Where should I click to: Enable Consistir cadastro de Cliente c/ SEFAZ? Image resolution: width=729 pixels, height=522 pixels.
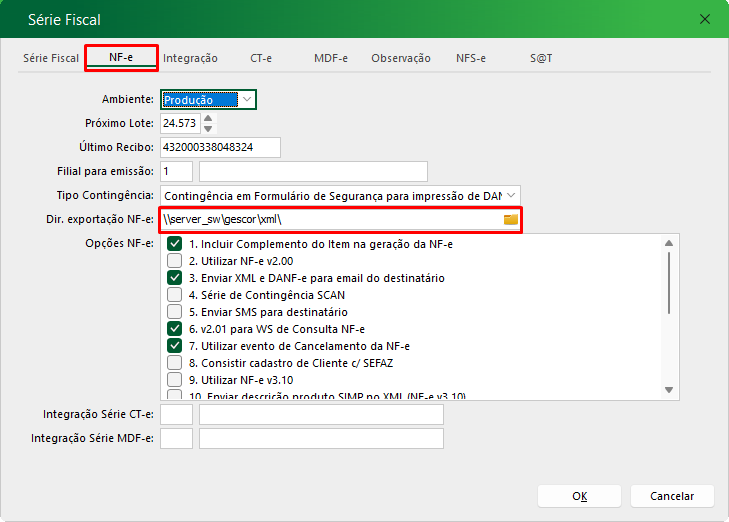point(175,362)
